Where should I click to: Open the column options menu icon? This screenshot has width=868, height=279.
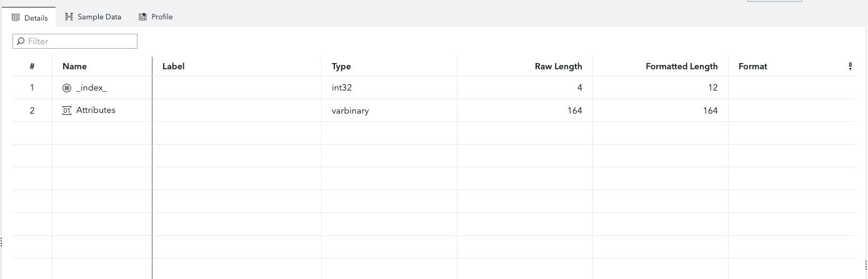850,66
